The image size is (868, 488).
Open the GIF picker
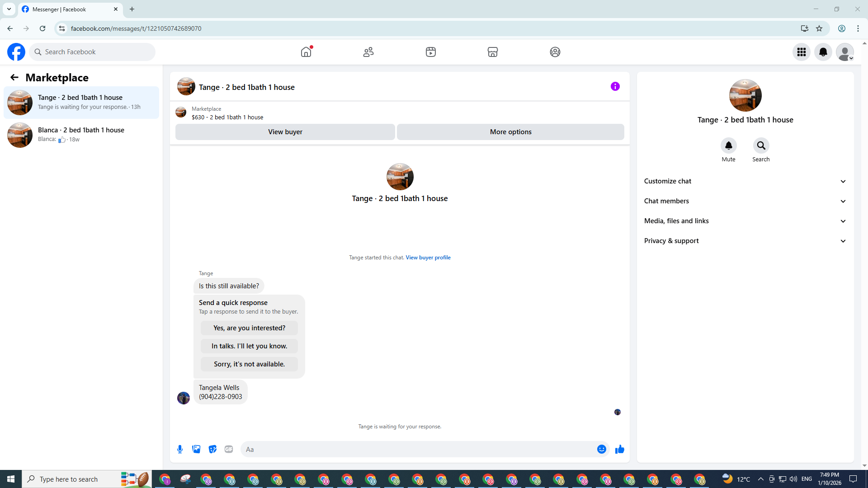(x=229, y=449)
